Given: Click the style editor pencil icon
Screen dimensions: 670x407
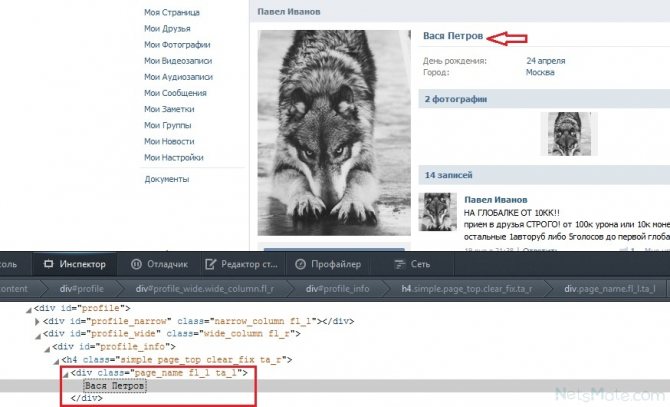Looking at the screenshot, I should click(x=210, y=264).
